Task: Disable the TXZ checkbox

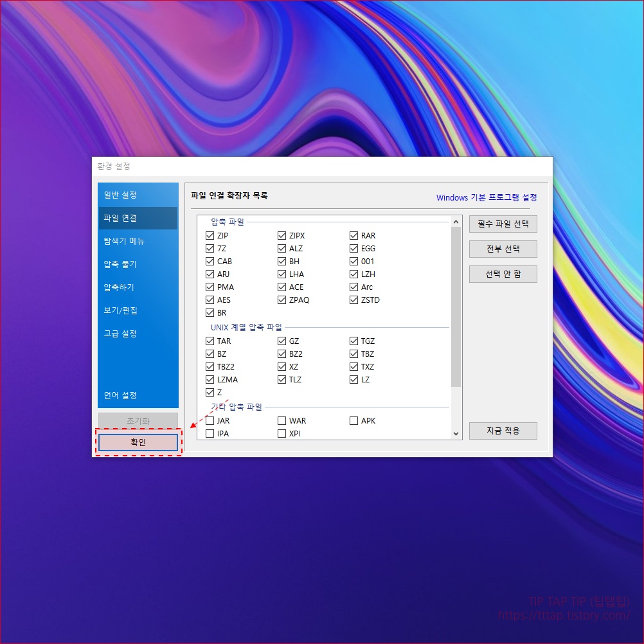Action: pyautogui.click(x=353, y=367)
